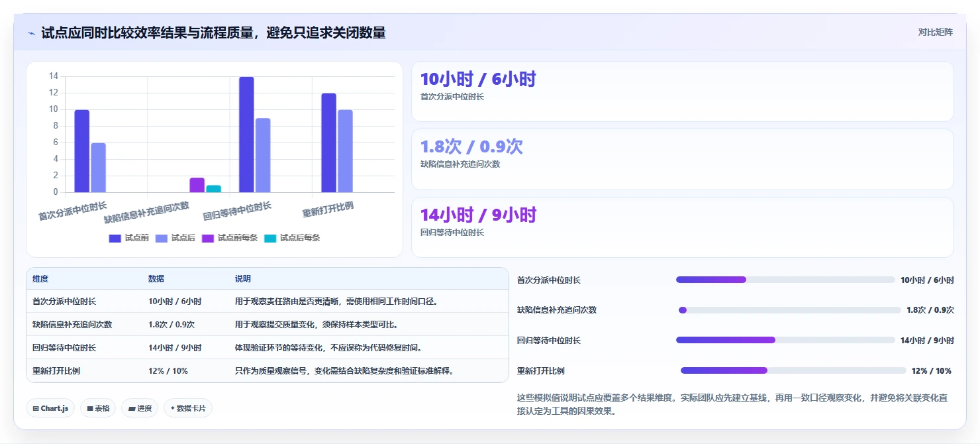Click the footnote paragraph starting 这些模拟值说明

pos(732,404)
